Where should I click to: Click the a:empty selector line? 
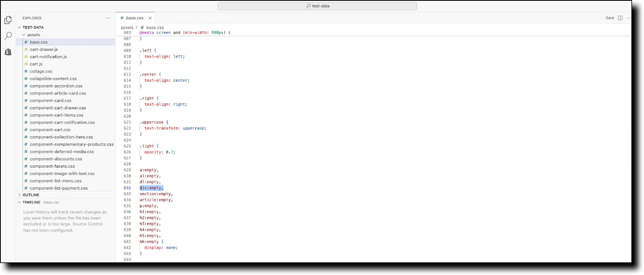[x=149, y=170]
